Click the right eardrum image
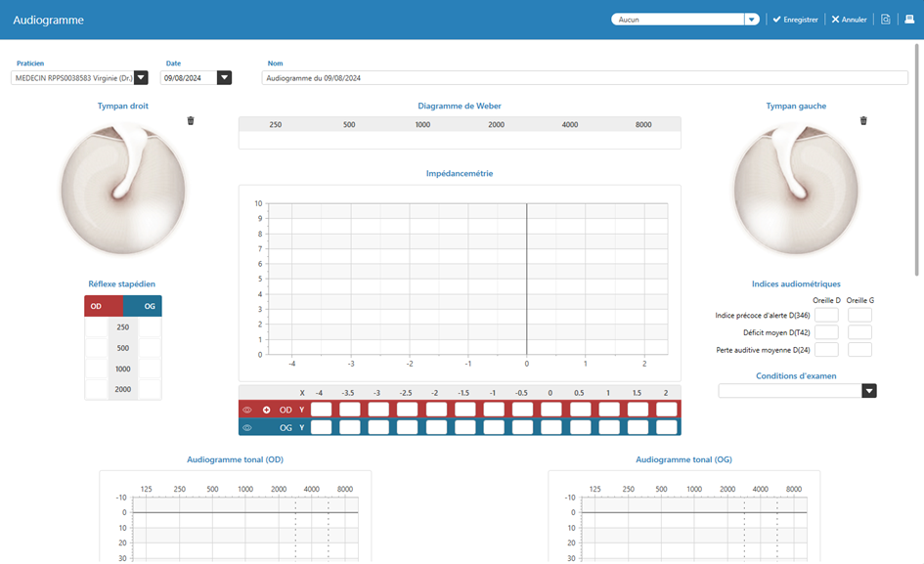The width and height of the screenshot is (924, 564). (123, 189)
